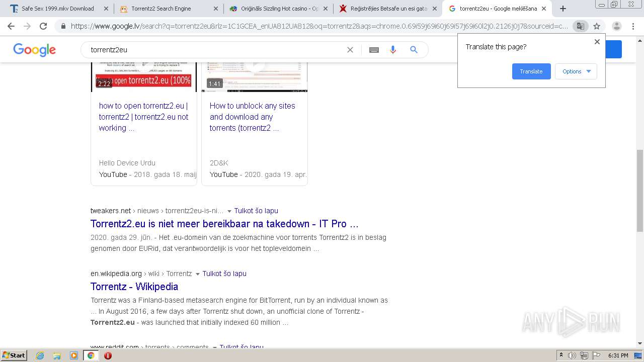This screenshot has width=644, height=362.
Task: Click Tulkot šo lapu for Wikipedia
Action: click(224, 274)
